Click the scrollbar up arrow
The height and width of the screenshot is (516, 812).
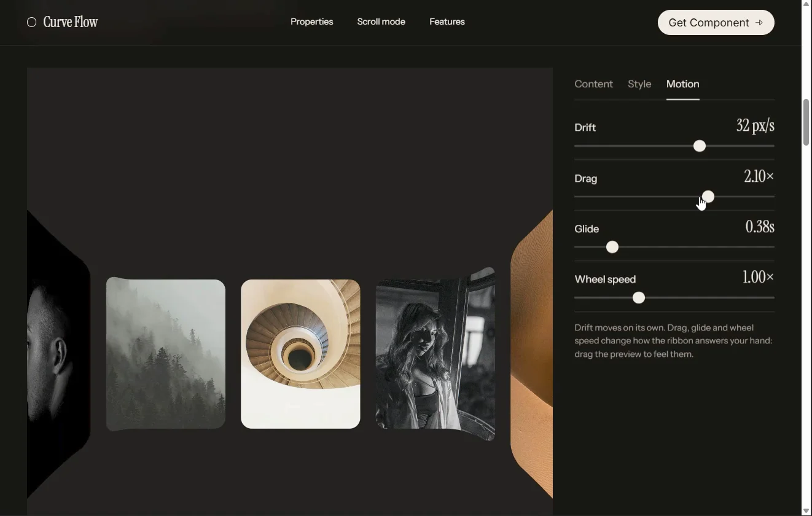pyautogui.click(x=806, y=4)
